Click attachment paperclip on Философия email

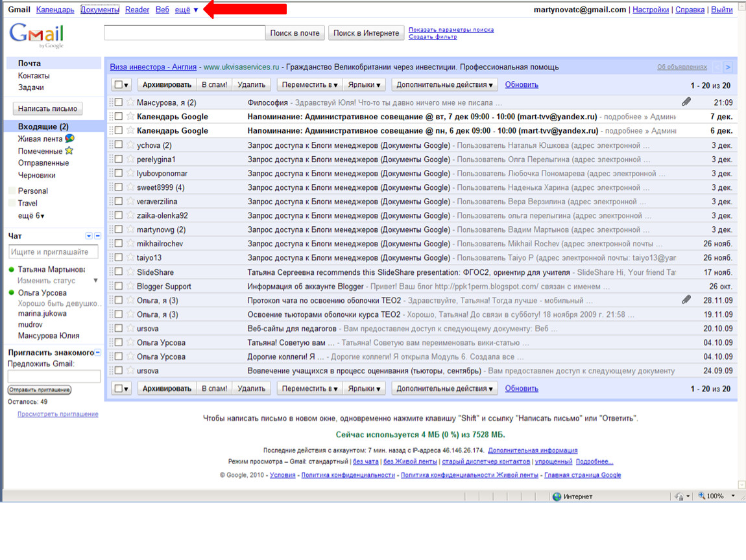(x=686, y=102)
